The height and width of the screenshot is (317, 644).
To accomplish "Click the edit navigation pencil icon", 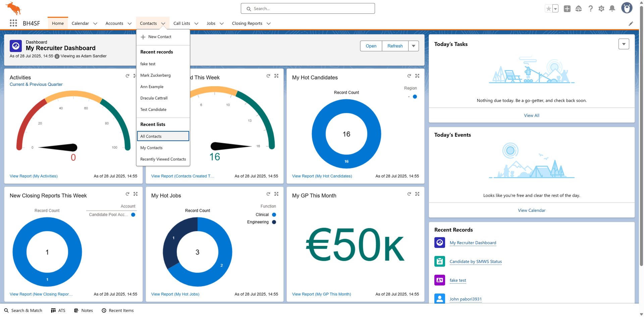I will coord(631,23).
